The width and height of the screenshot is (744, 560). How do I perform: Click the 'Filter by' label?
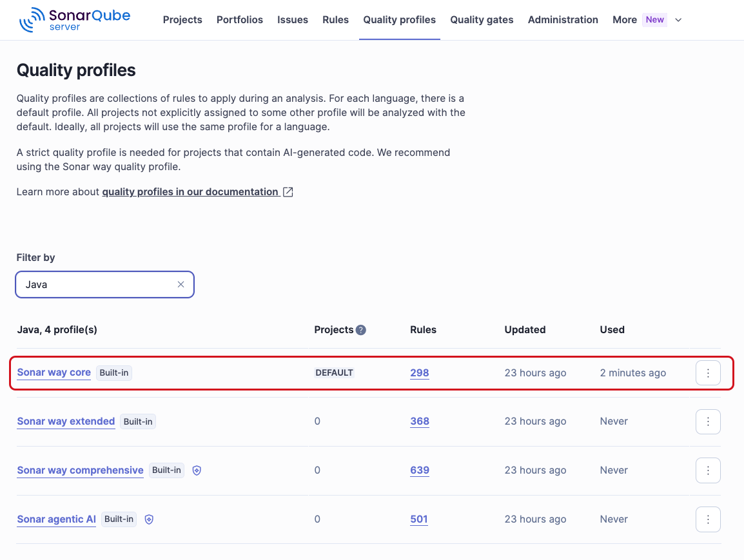(x=35, y=258)
